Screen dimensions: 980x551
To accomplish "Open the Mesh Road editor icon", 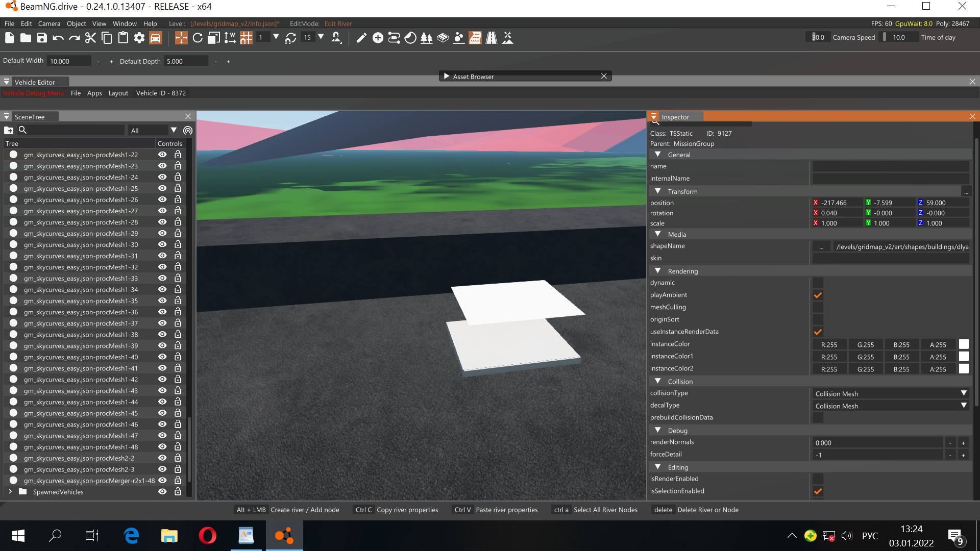I will coord(492,38).
